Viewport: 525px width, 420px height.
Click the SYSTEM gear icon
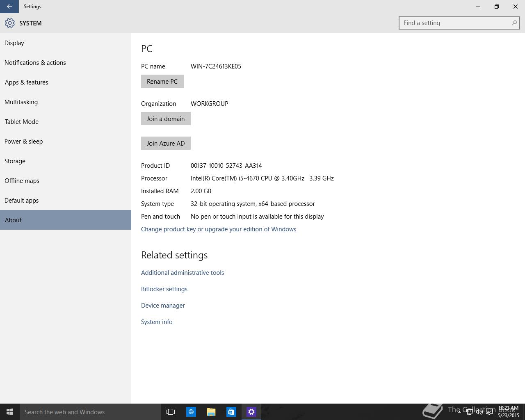(x=10, y=23)
